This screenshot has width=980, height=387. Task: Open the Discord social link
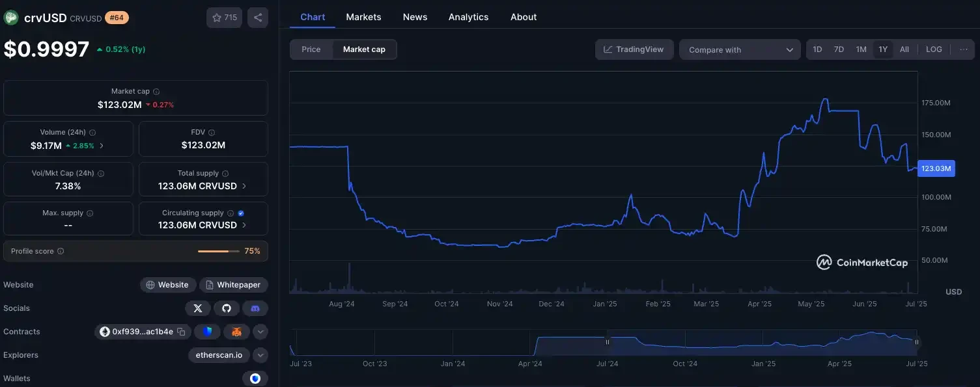[x=255, y=308]
